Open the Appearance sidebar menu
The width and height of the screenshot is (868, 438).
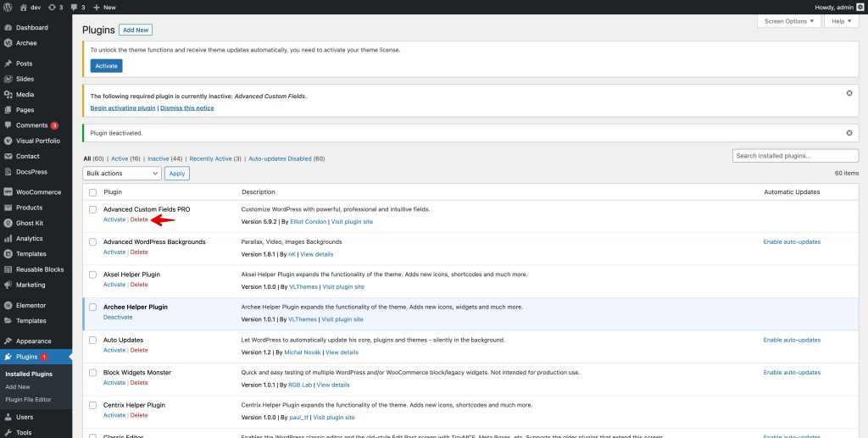click(36, 341)
